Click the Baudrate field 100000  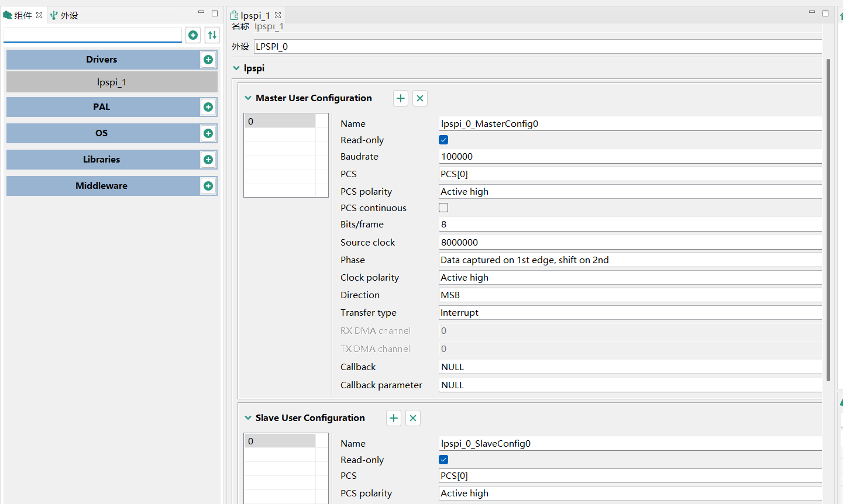[631, 157]
